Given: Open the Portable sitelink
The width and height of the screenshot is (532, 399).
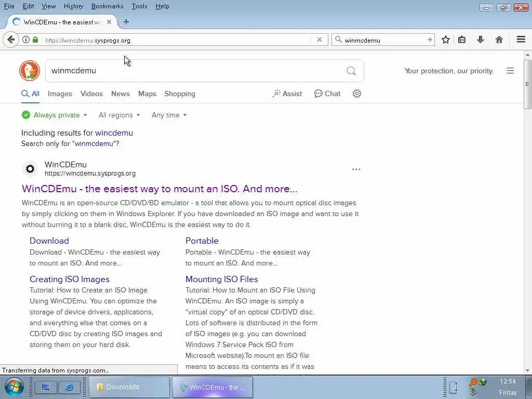Looking at the screenshot, I should pyautogui.click(x=202, y=241).
